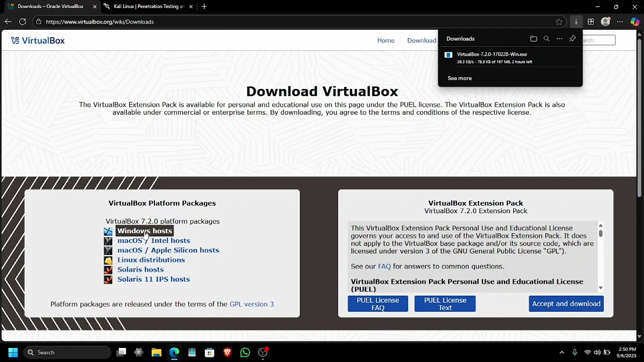Viewport: 644px width, 362px height.
Task: Open the macOS / Intel hosts link
Action: pyautogui.click(x=153, y=241)
